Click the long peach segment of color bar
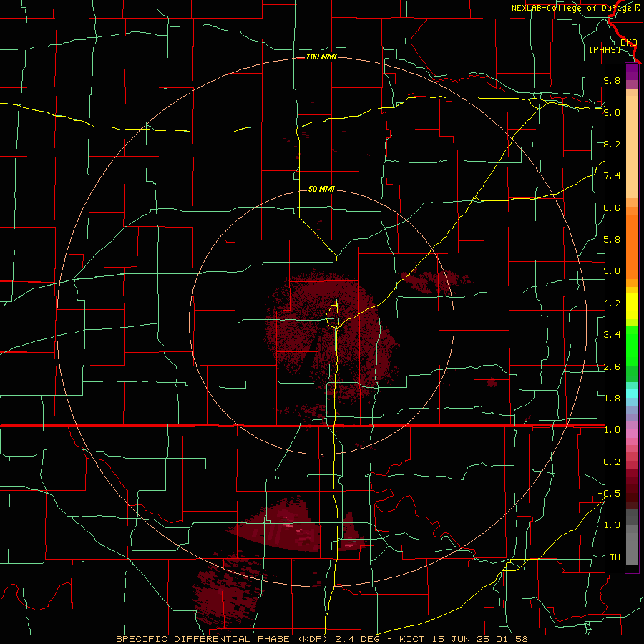Image resolution: width=644 pixels, height=644 pixels. [x=632, y=147]
